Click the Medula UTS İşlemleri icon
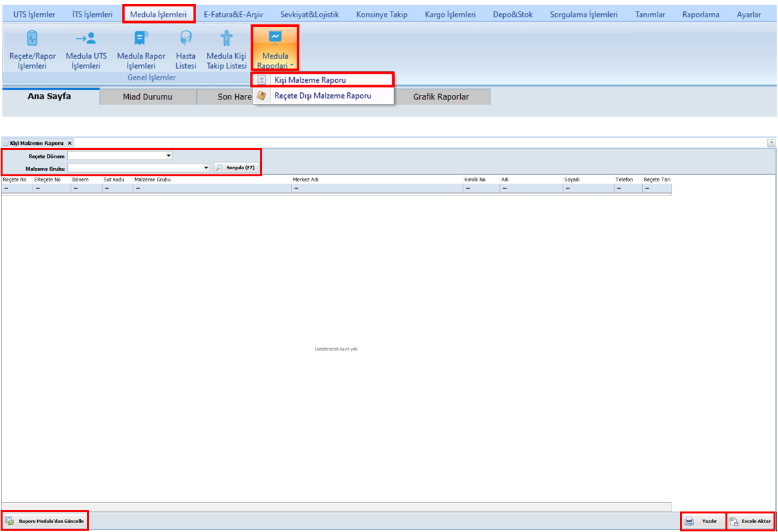This screenshot has height=532, width=778. pos(87,40)
